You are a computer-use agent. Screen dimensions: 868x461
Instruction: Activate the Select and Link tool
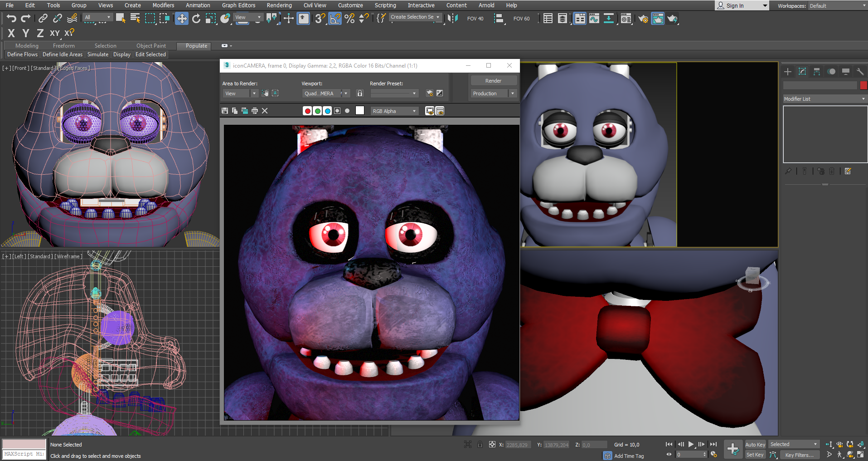click(x=43, y=19)
